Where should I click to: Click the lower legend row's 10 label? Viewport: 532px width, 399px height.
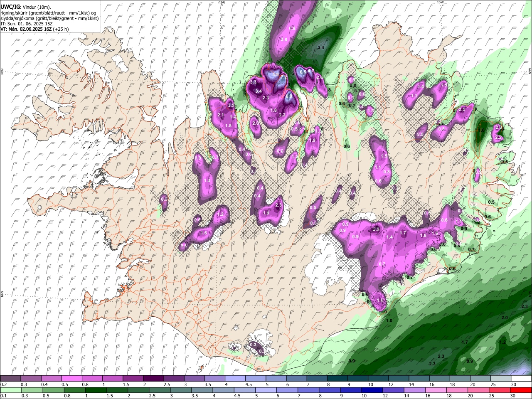coord(364,396)
